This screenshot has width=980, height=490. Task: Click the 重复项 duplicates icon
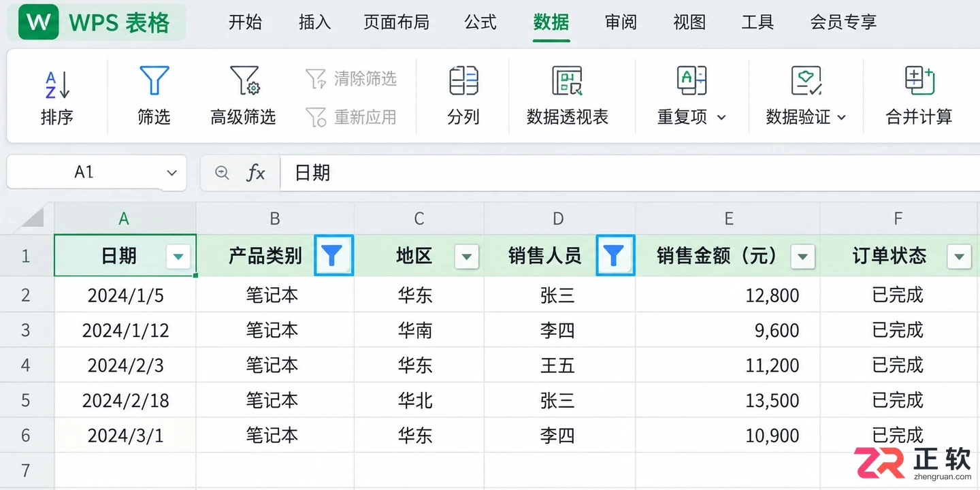(x=691, y=81)
